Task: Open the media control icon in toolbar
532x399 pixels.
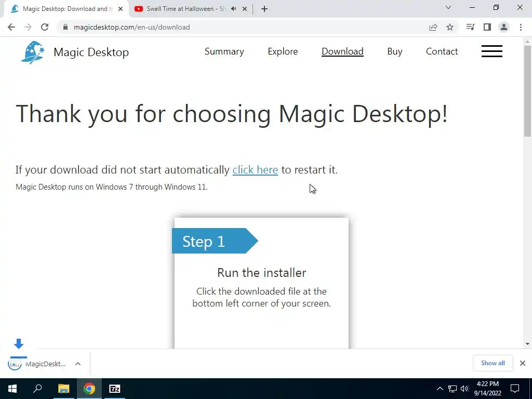Action: pos(470,27)
